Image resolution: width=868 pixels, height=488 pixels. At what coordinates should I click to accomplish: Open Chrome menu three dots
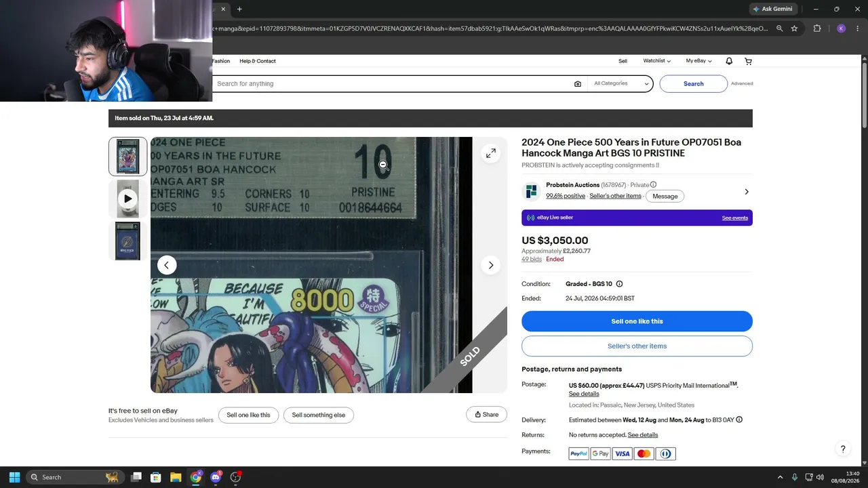click(x=858, y=28)
